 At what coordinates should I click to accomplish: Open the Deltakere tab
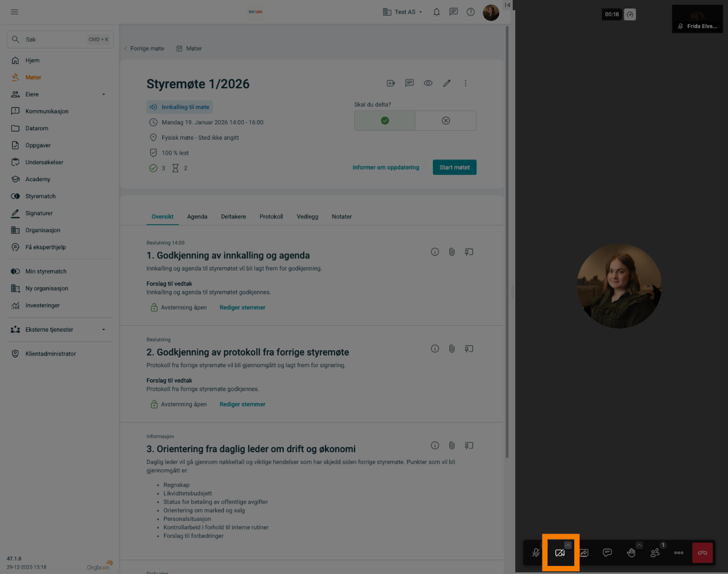[233, 217]
